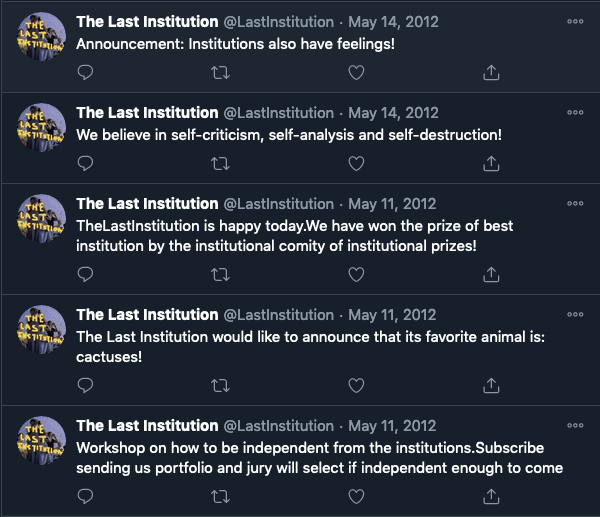Open The Last Institution profile from the workshop tweet

[147, 426]
